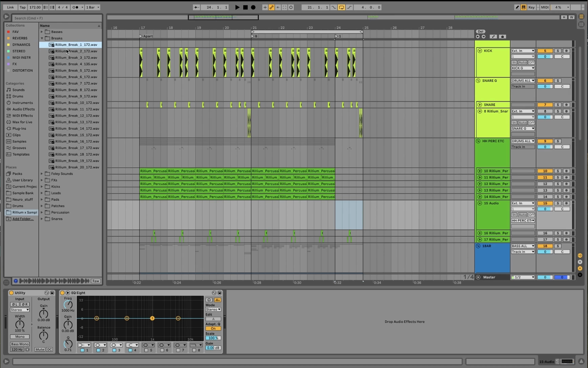
Task: Collapse the Breaks folder
Action: click(42, 38)
